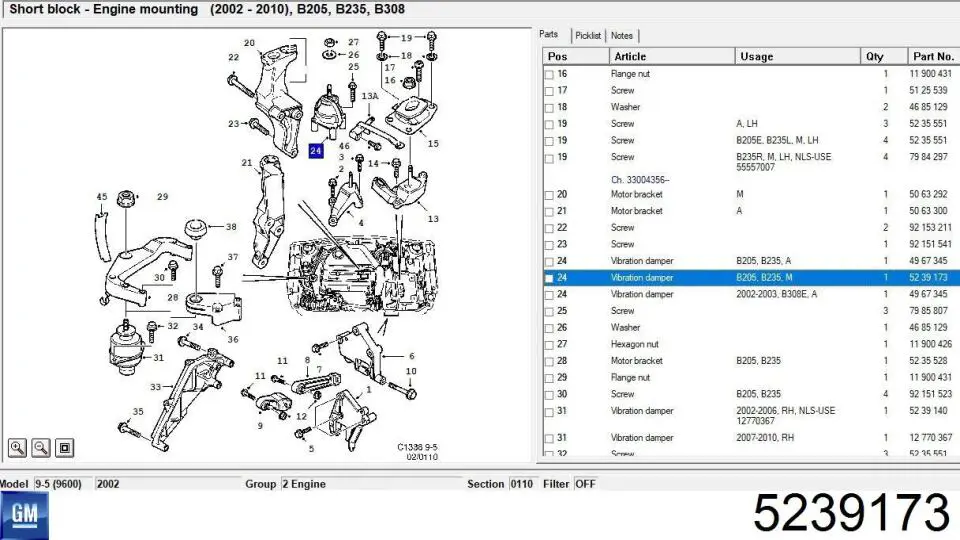Select callout 45 in the diagram

pyautogui.click(x=102, y=197)
